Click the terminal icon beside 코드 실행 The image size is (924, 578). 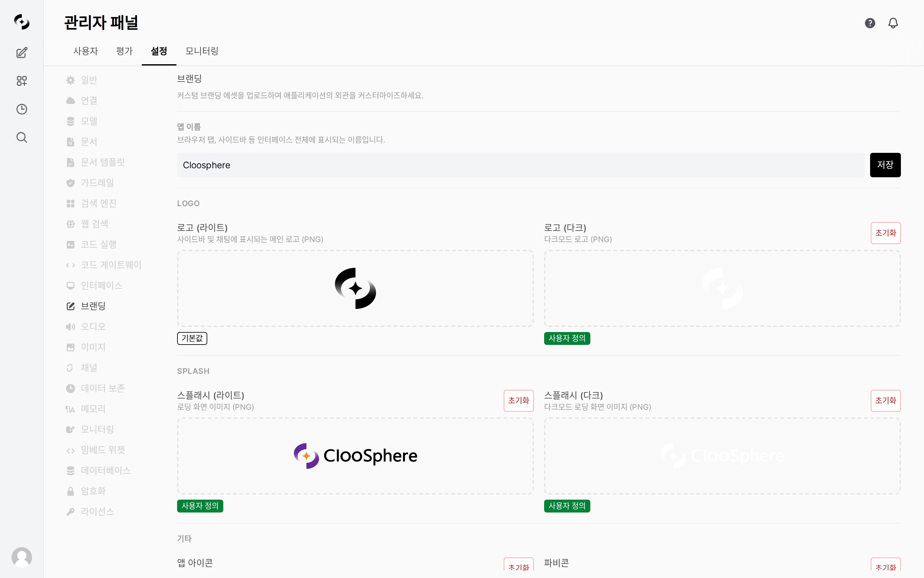pyautogui.click(x=71, y=244)
